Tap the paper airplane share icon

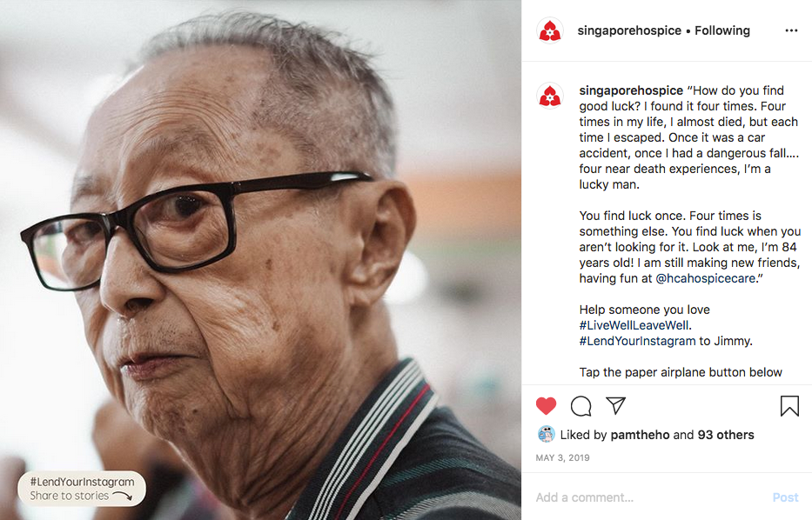pyautogui.click(x=615, y=405)
